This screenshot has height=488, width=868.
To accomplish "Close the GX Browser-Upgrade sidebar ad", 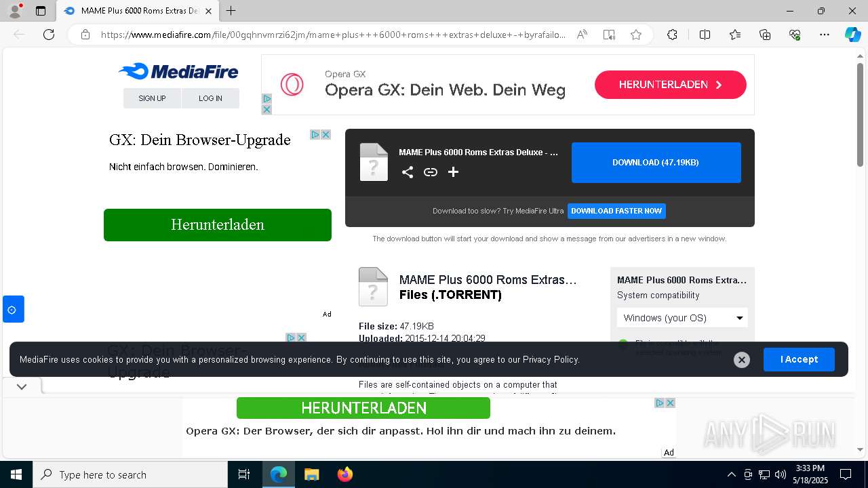I will tap(325, 135).
